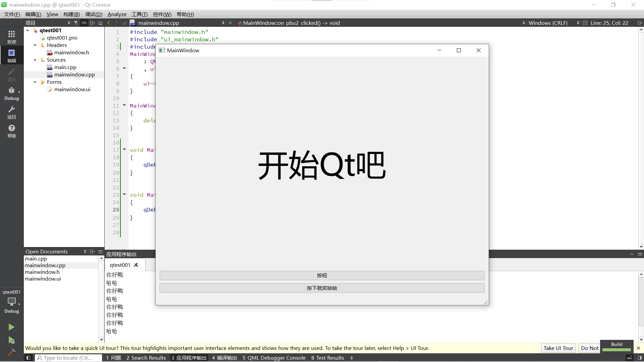This screenshot has width=644, height=362.
Task: Open the Help (帮助) mode icon
Action: click(11, 131)
